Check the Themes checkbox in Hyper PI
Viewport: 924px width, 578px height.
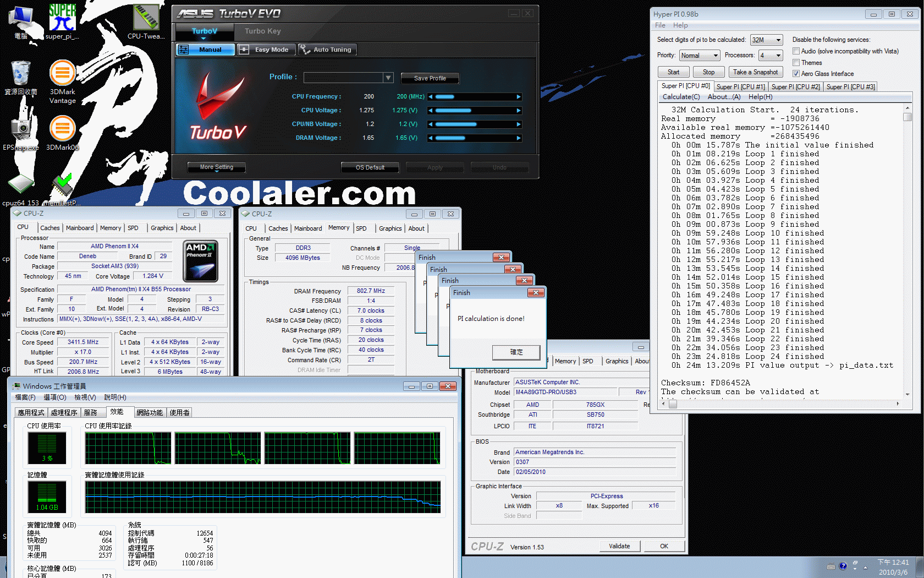click(x=796, y=63)
